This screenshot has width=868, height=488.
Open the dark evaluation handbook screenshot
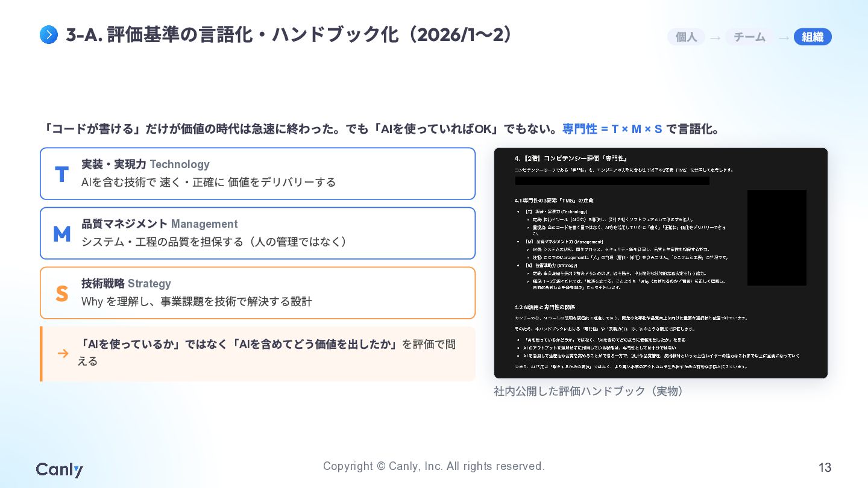pyautogui.click(x=661, y=263)
